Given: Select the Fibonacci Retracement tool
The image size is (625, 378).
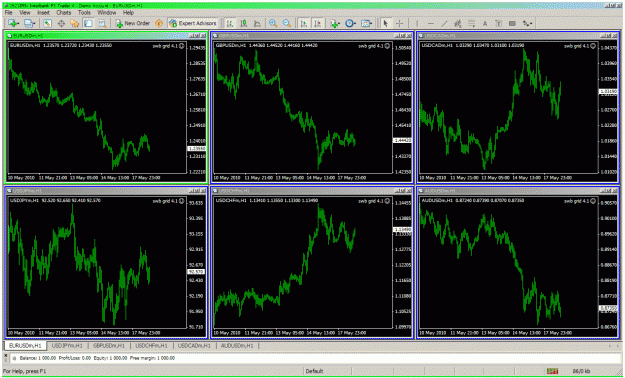Looking at the screenshot, I should click(471, 24).
